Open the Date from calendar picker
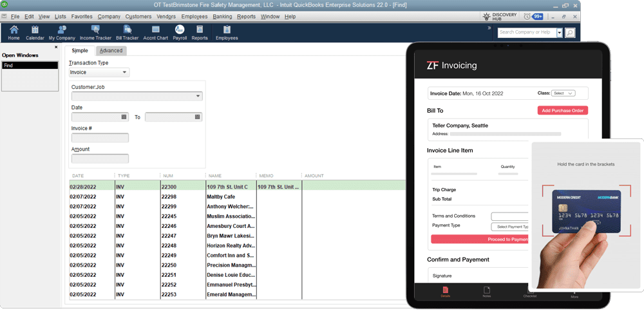 point(124,117)
